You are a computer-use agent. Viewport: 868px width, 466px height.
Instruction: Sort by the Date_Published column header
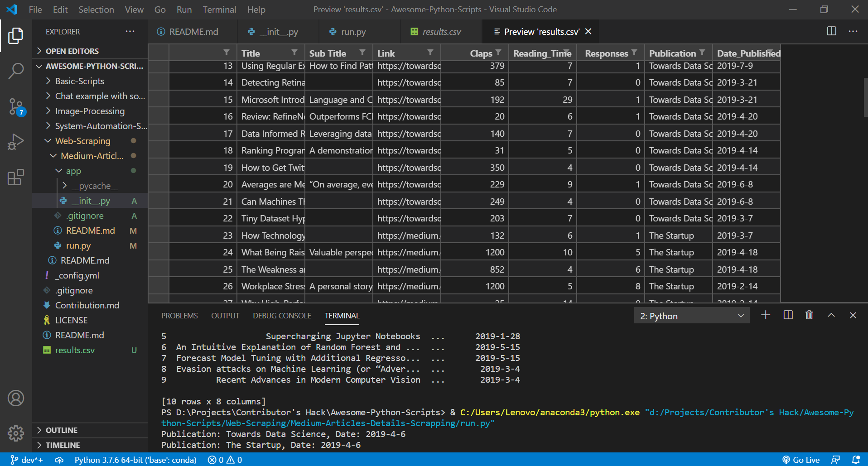pos(746,53)
